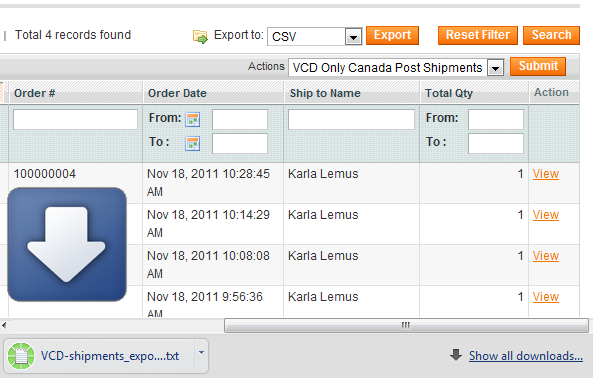Click the left arrow on the horizontal scrollbar

point(4,325)
